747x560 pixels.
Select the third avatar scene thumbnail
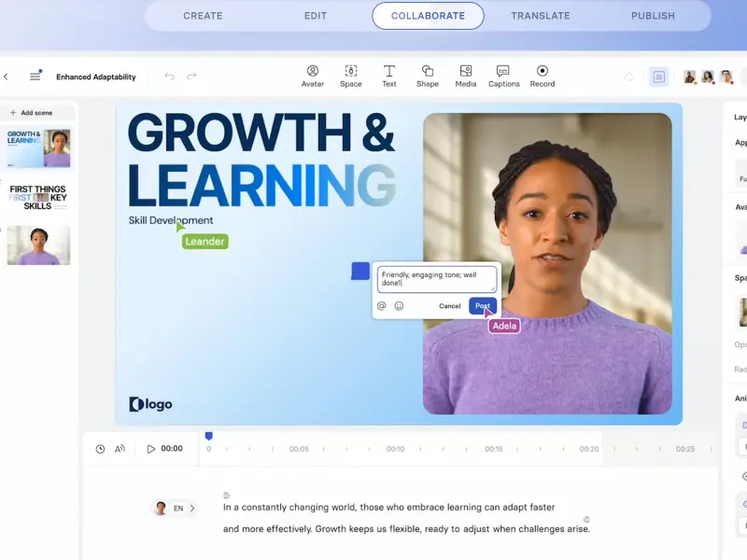click(38, 245)
